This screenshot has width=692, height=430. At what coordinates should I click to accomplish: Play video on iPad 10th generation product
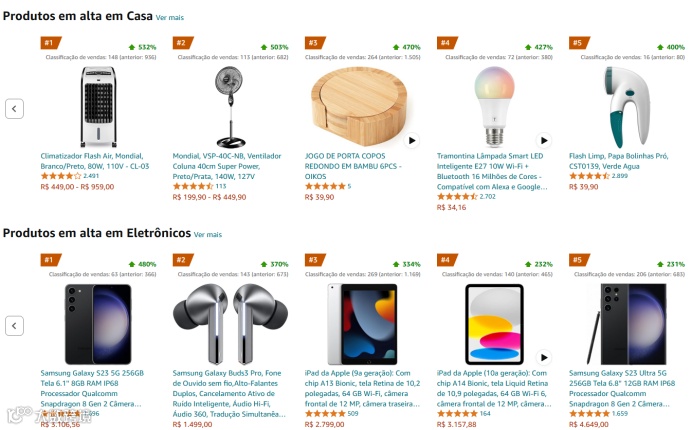click(x=544, y=357)
